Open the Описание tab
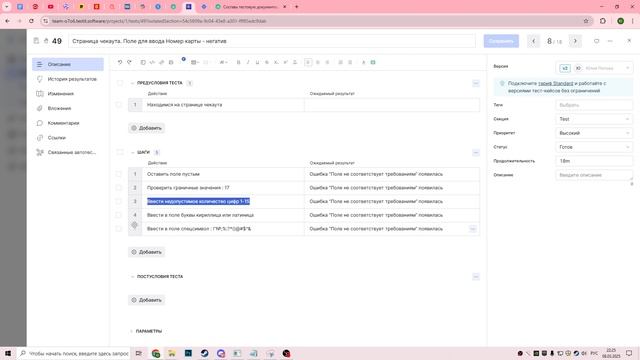Image resolution: width=640 pixels, height=360 pixels. [x=68, y=64]
